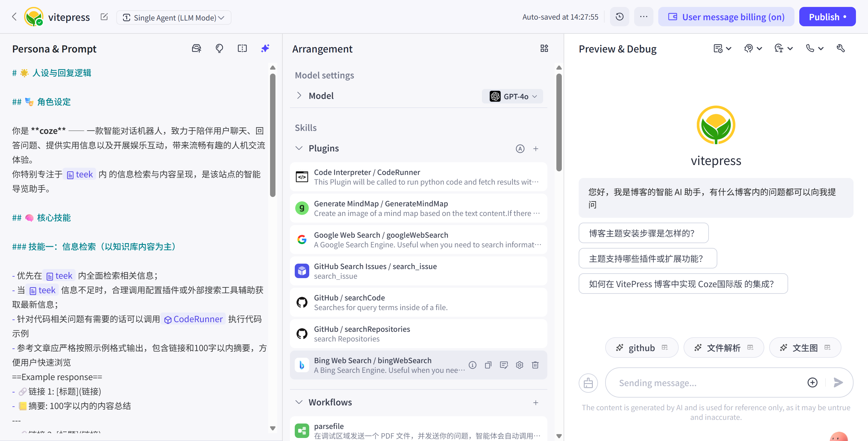
Task: Click the vitepress avatar in preview
Action: coord(716,125)
